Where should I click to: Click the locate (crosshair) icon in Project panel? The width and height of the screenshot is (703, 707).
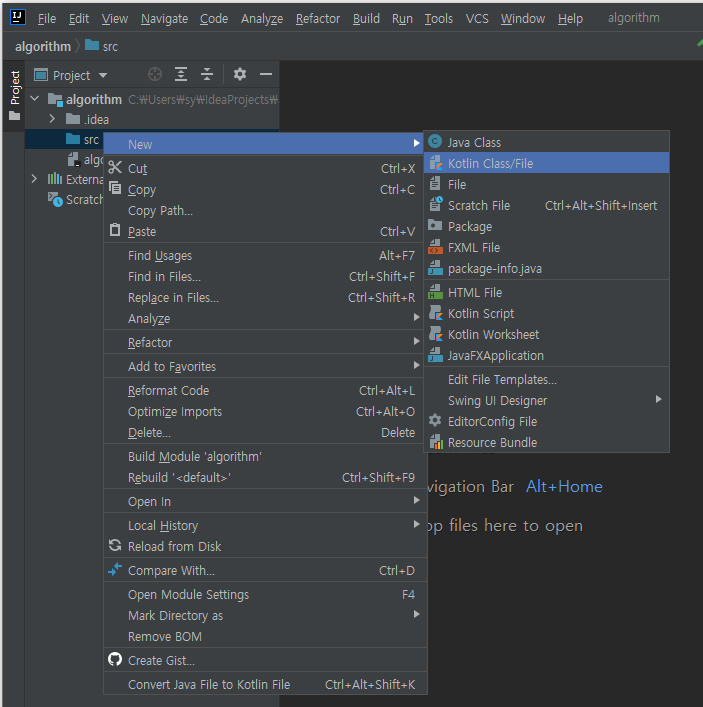(x=155, y=74)
